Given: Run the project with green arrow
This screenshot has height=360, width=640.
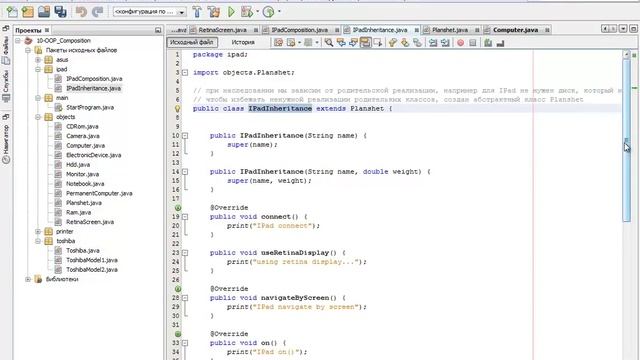Looking at the screenshot, I should pos(231,12).
